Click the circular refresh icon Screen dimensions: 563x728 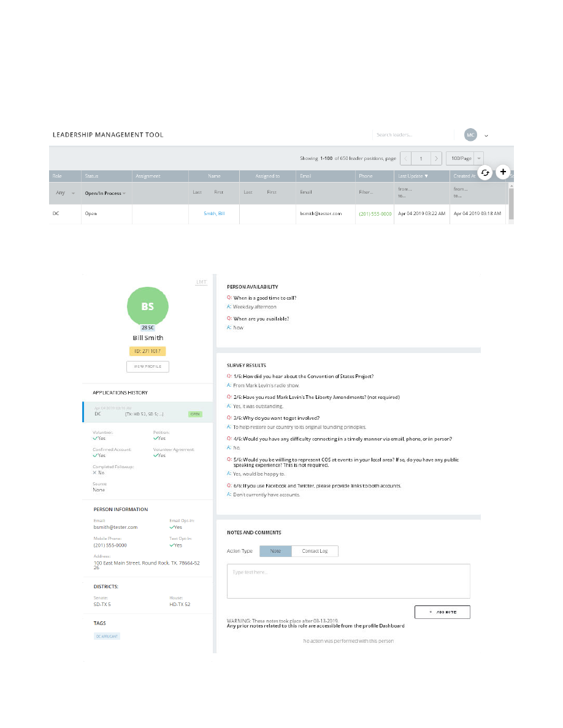coord(484,173)
